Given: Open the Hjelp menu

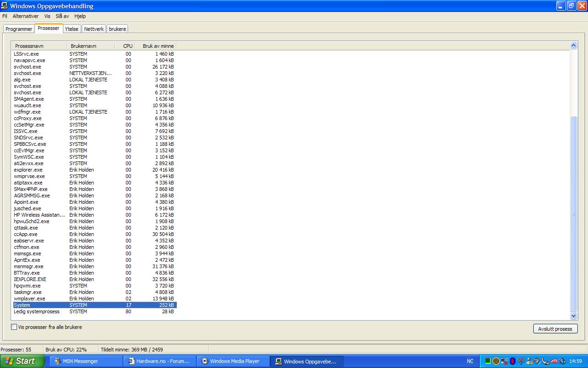Looking at the screenshot, I should tap(80, 16).
